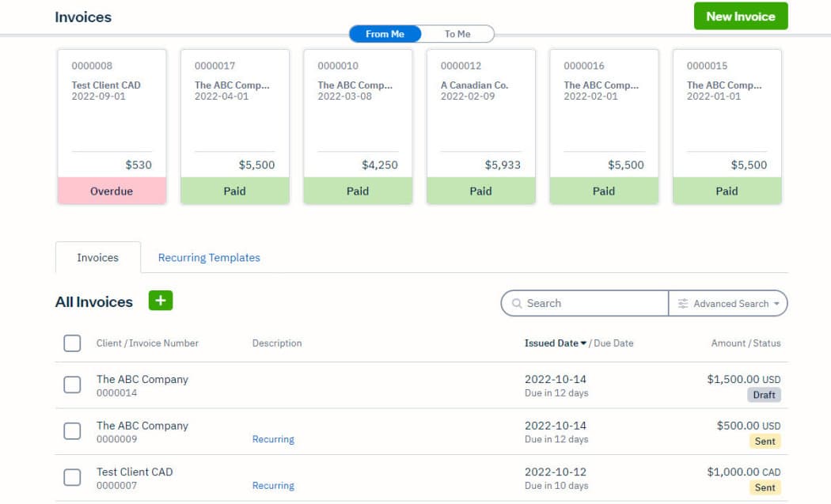Click the green plus icon beside All Invoices
This screenshot has width=831, height=504.
tap(160, 301)
